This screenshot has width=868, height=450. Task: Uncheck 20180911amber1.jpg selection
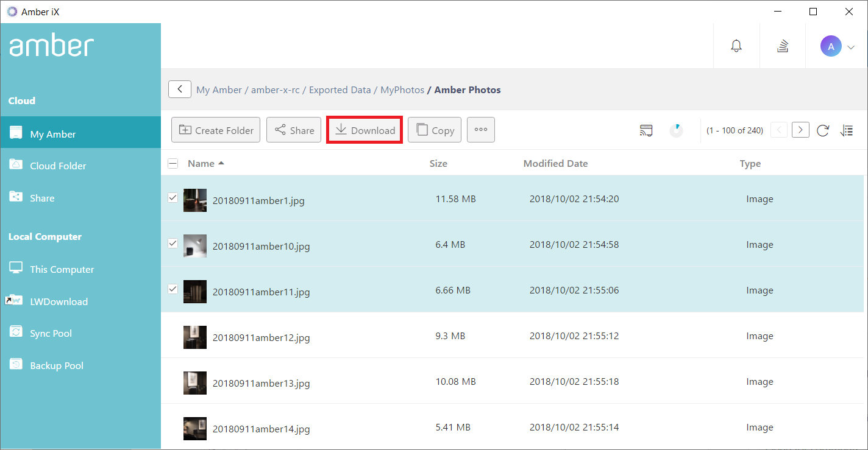tap(173, 197)
